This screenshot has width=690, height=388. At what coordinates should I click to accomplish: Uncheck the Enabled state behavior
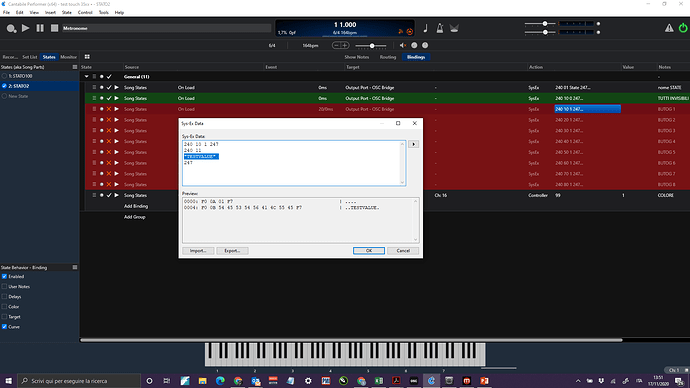(x=4, y=277)
